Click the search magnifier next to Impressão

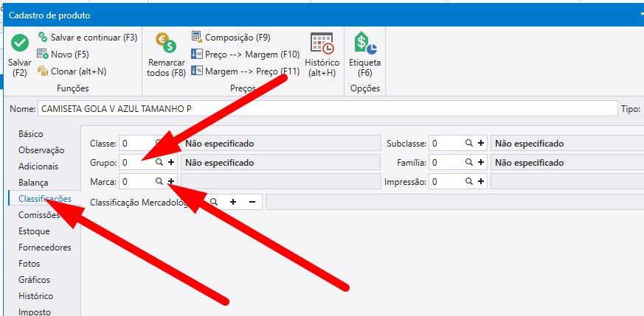pos(468,180)
